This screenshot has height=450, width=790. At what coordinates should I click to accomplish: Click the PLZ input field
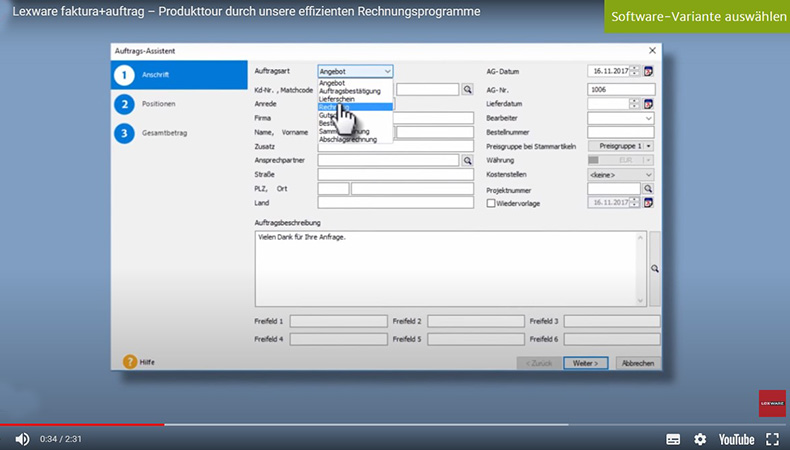(333, 188)
